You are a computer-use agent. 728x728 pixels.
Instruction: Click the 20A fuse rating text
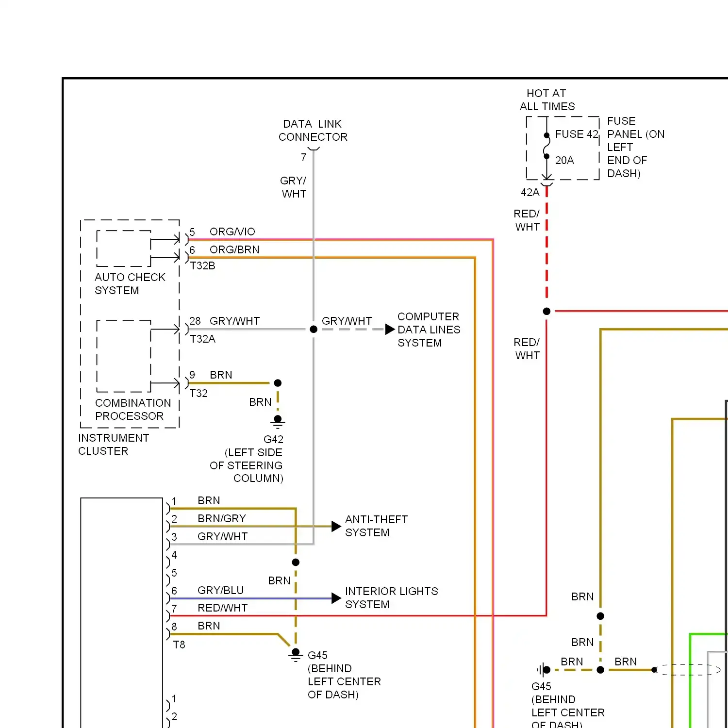click(x=564, y=161)
